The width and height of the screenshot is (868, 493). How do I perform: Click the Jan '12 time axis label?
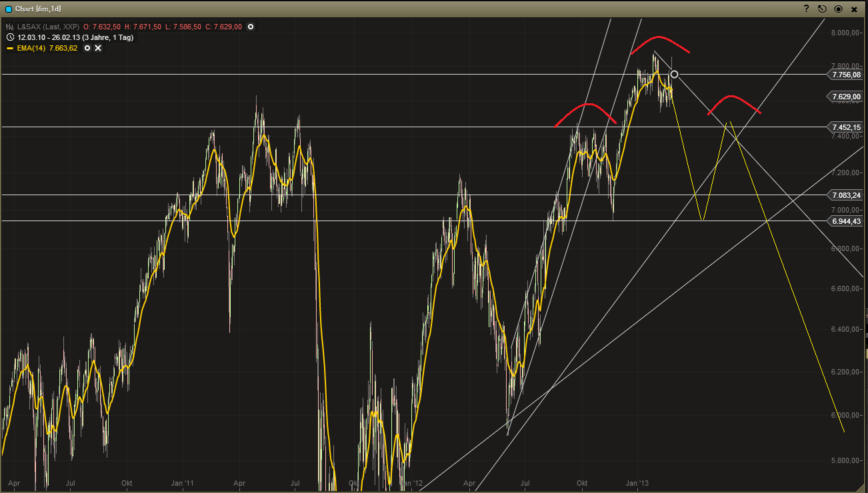point(411,482)
